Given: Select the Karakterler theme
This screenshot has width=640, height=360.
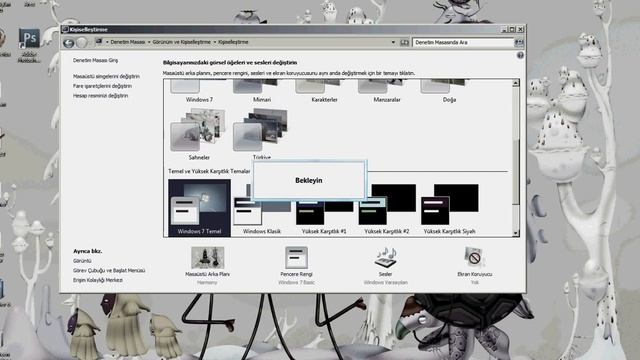Looking at the screenshot, I should click(324, 91).
